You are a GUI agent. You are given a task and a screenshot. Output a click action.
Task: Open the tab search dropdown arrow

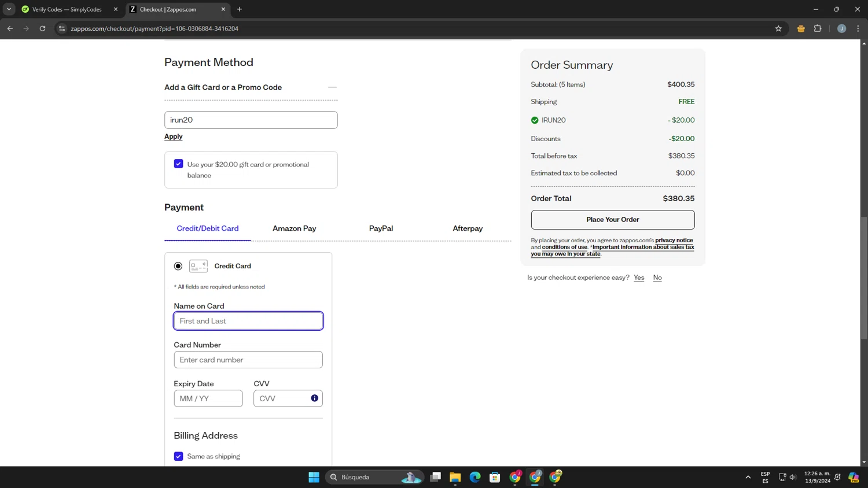pyautogui.click(x=9, y=9)
